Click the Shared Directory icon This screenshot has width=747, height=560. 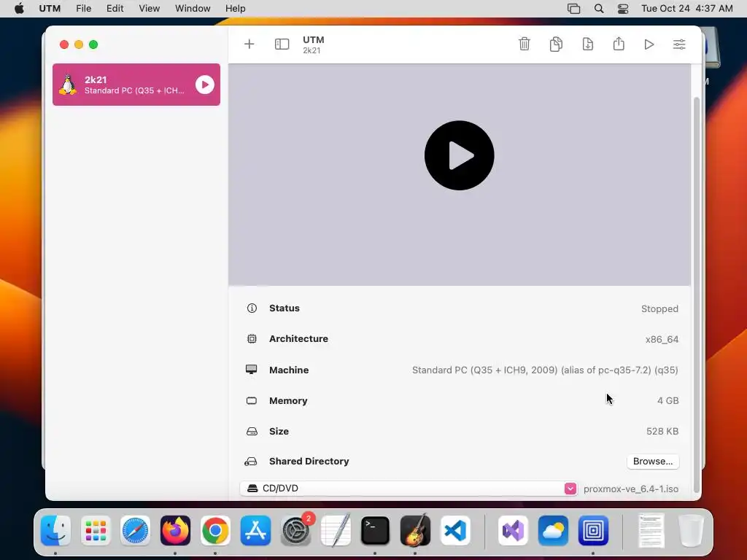pyautogui.click(x=251, y=461)
